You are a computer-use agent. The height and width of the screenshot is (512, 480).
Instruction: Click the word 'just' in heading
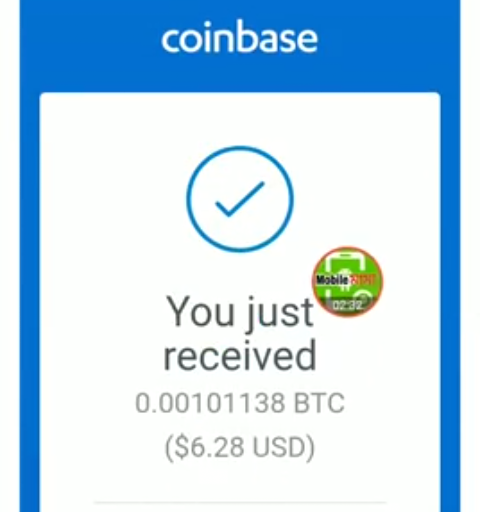tap(280, 314)
